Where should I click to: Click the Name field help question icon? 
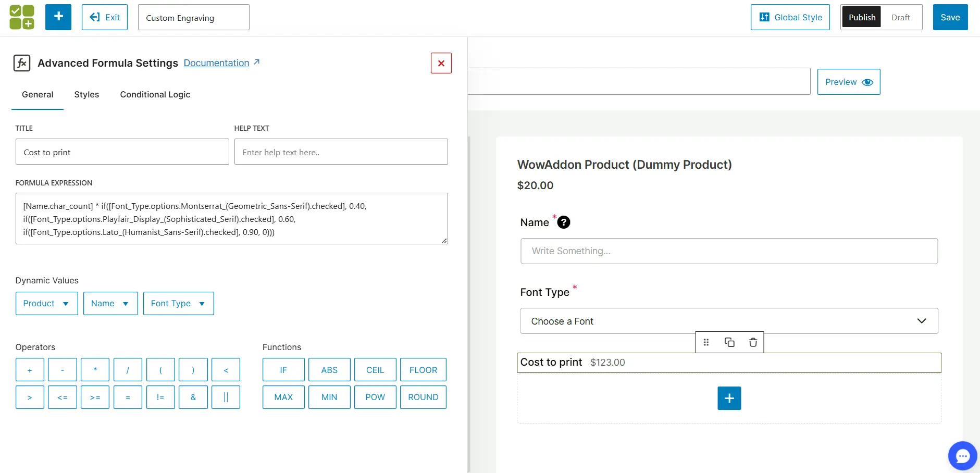(x=563, y=222)
